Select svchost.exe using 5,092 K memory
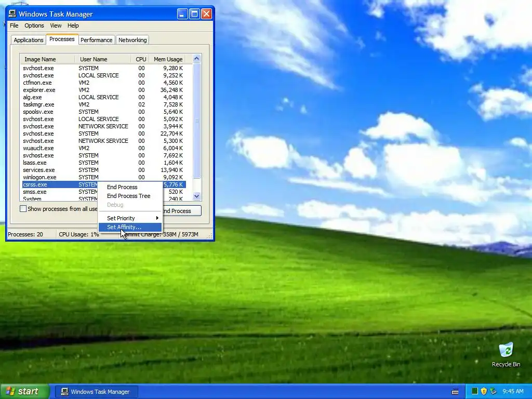The width and height of the screenshot is (532, 399). [x=103, y=119]
